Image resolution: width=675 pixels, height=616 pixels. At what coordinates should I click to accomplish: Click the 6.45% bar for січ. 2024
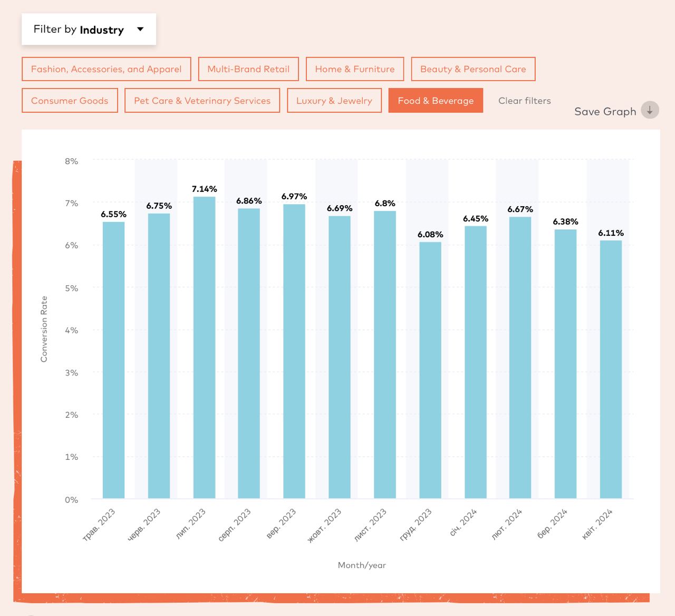click(x=476, y=362)
